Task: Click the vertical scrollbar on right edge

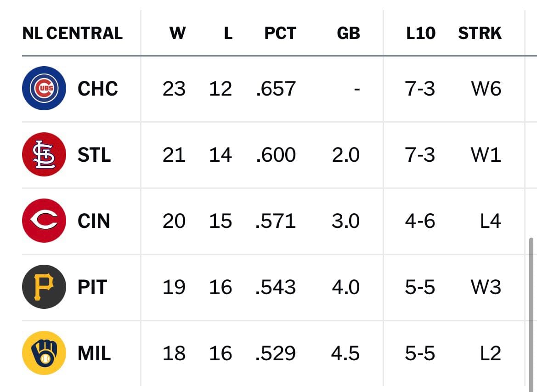Action: click(x=531, y=313)
